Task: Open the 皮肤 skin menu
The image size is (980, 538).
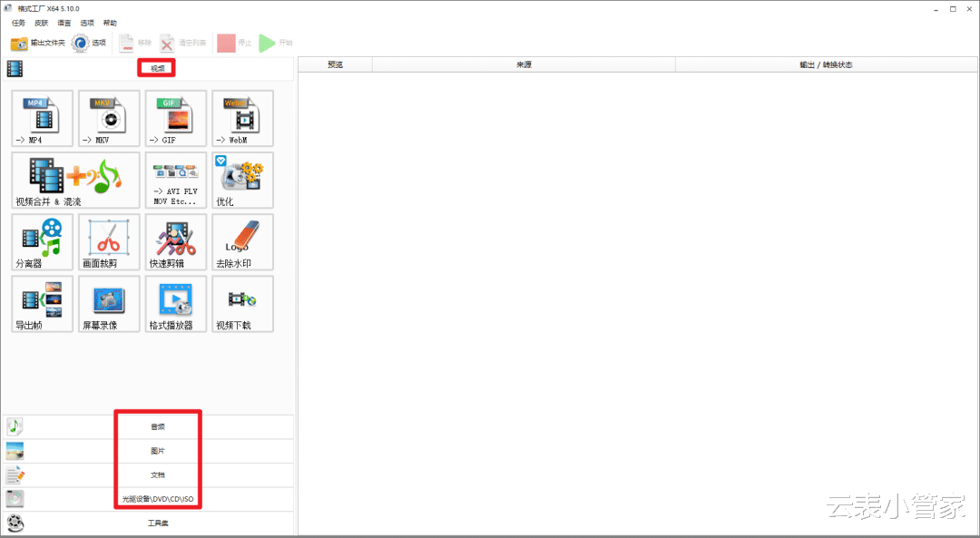Action: [x=41, y=23]
